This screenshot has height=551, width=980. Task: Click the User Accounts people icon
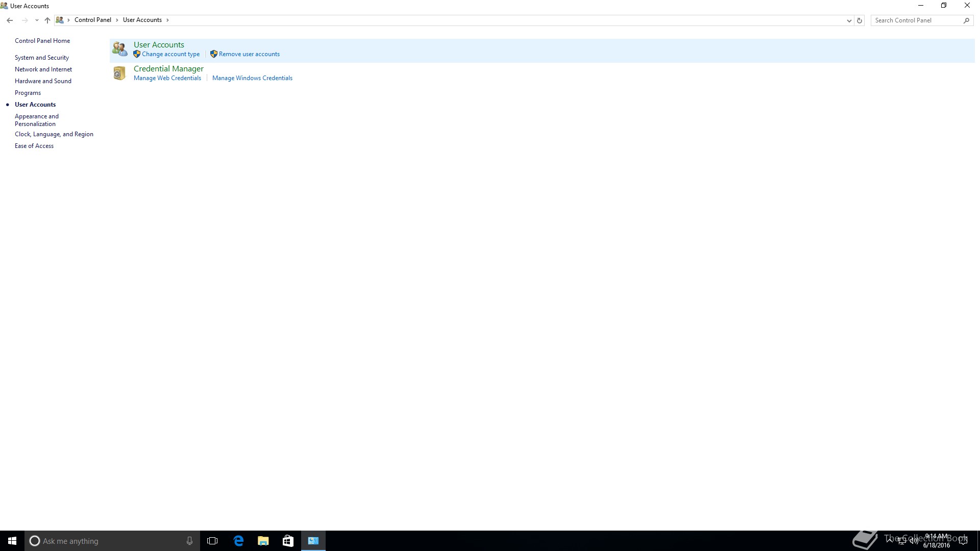point(120,49)
